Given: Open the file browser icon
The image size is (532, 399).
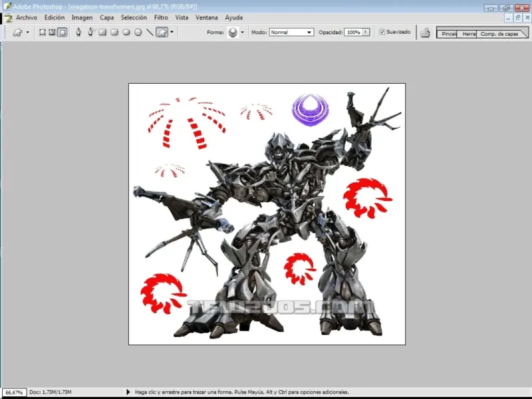Looking at the screenshot, I should (426, 33).
